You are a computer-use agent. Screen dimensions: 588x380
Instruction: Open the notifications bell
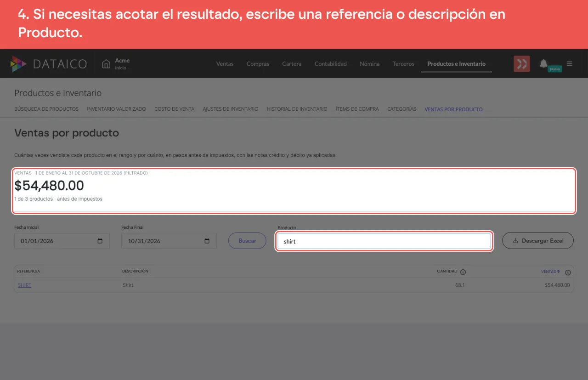coord(543,63)
